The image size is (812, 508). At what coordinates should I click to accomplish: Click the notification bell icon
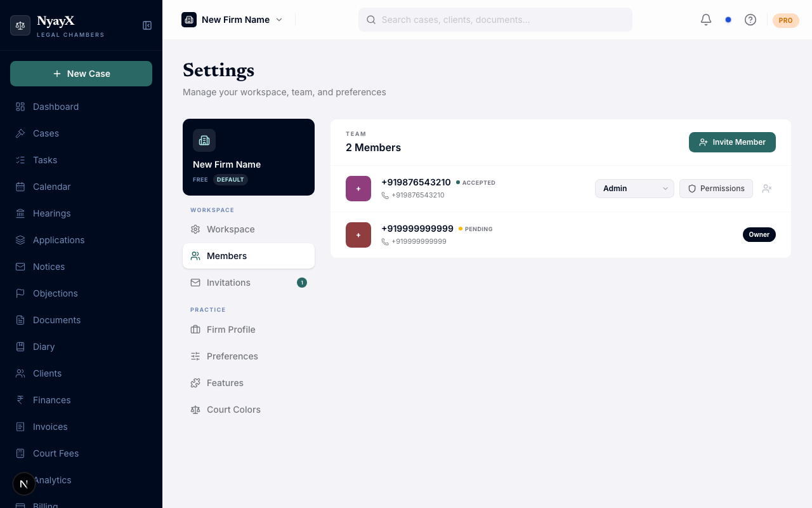705,20
